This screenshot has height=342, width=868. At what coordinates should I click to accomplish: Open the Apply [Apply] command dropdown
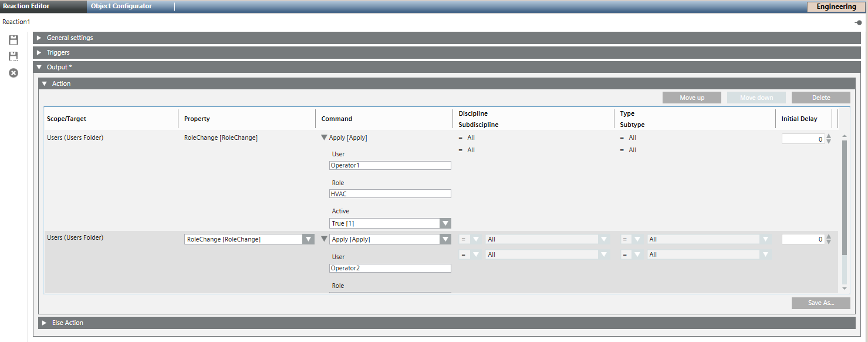[445, 239]
